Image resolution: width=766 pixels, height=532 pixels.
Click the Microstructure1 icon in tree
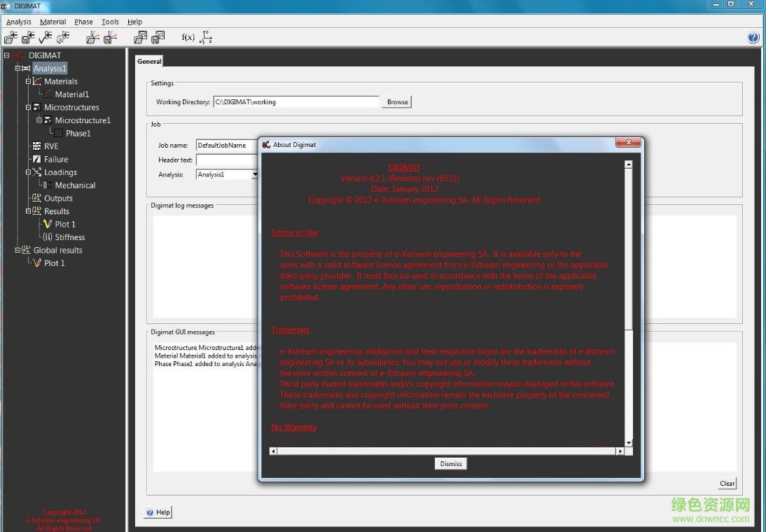pyautogui.click(x=48, y=120)
